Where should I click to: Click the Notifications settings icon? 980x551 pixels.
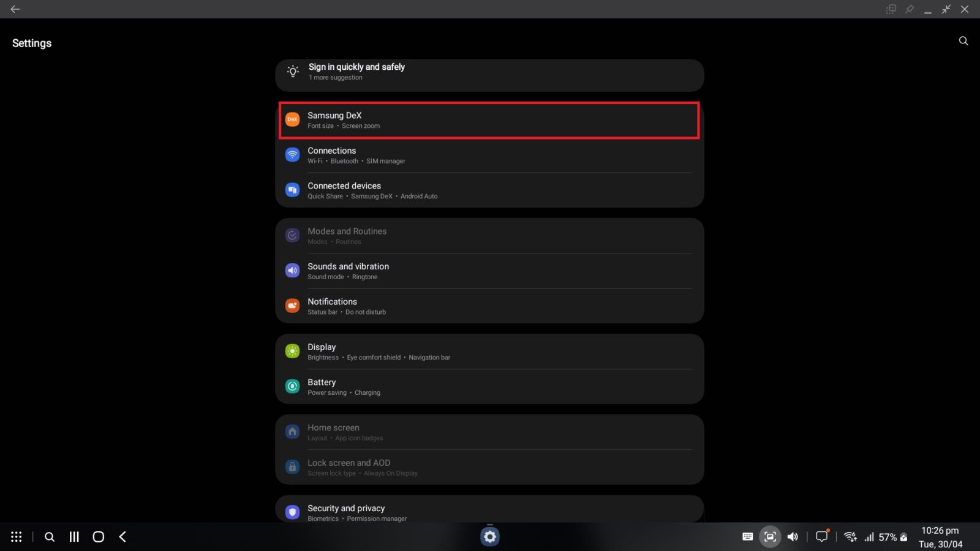tap(292, 305)
